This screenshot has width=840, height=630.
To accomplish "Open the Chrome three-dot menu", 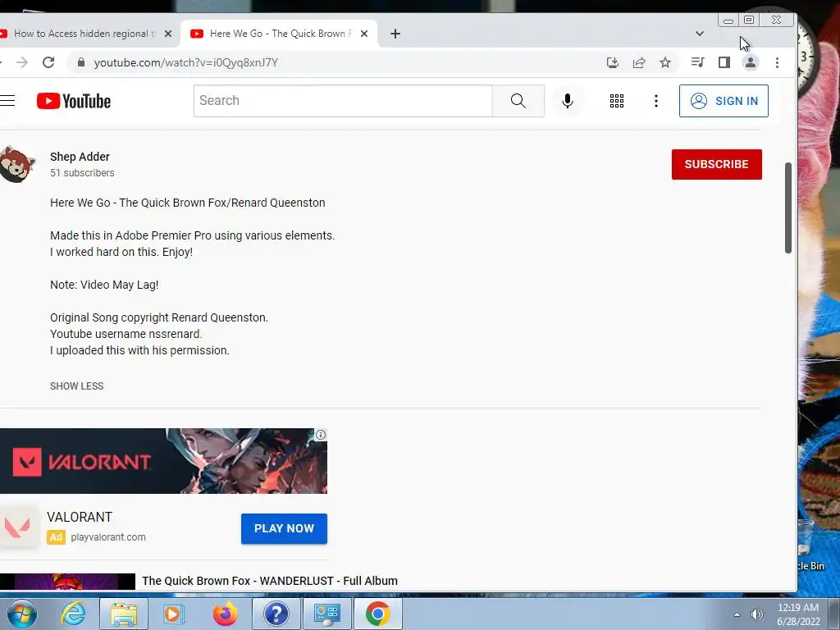I will point(778,62).
